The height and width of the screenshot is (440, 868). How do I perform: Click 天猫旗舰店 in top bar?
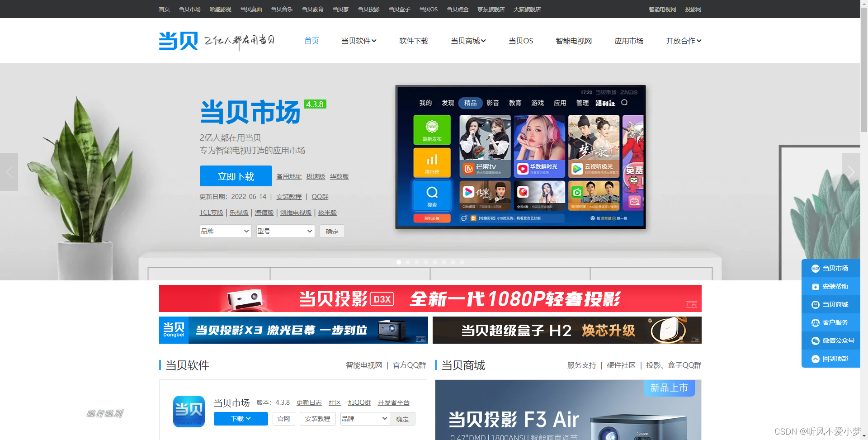click(x=527, y=9)
